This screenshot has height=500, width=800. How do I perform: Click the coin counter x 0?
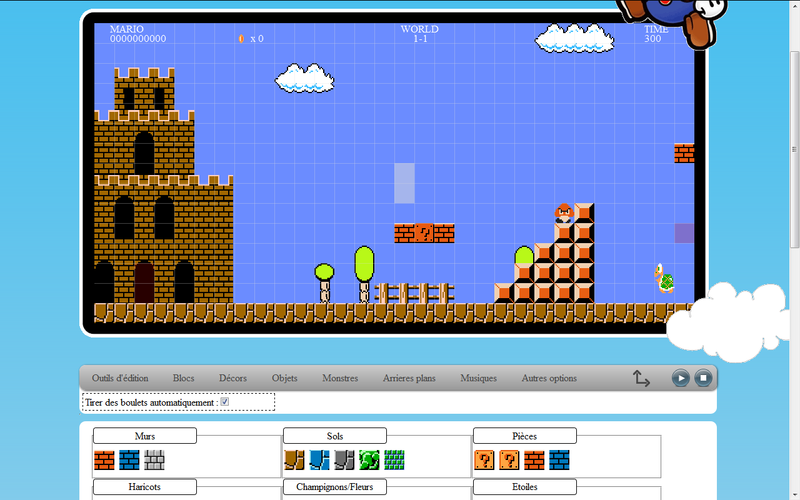(251, 39)
